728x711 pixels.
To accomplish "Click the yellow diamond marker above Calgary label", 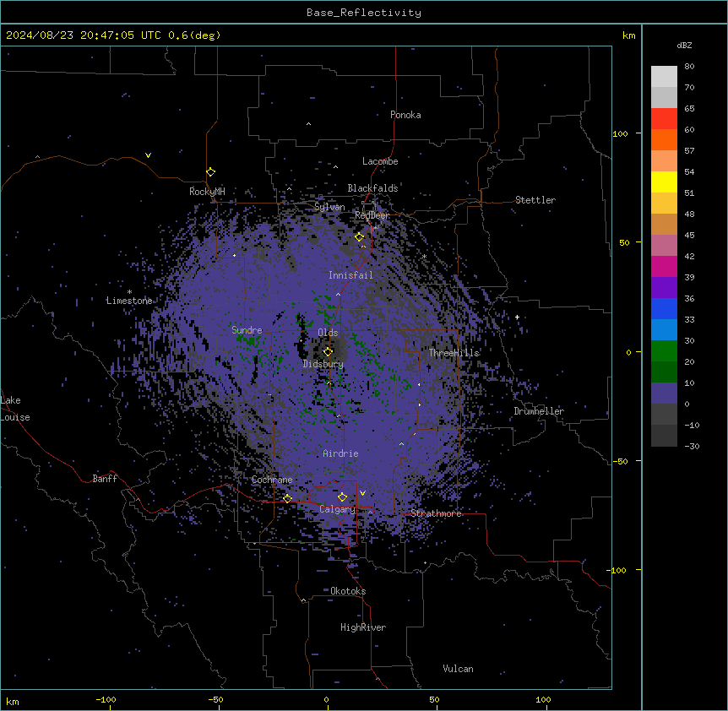I will point(342,497).
